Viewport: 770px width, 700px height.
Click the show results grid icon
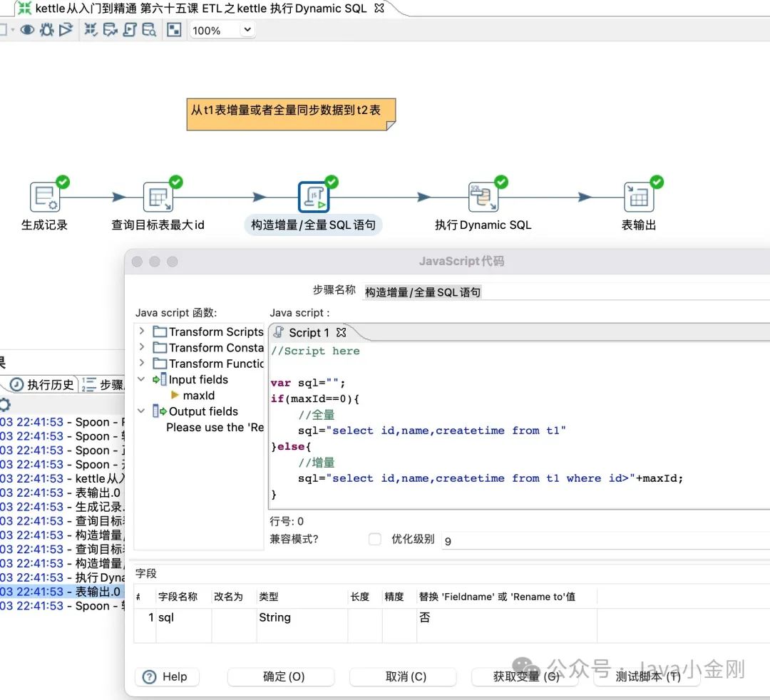coord(174,30)
